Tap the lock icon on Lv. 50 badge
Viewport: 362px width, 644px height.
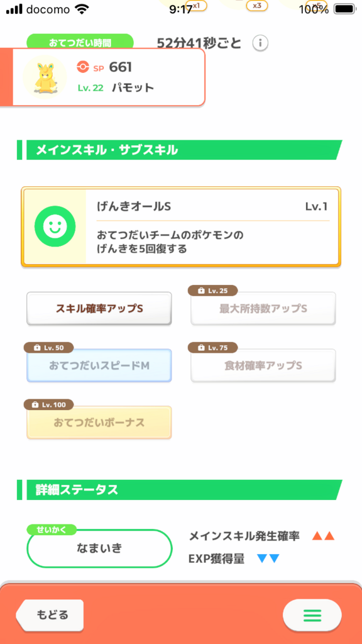coord(37,348)
